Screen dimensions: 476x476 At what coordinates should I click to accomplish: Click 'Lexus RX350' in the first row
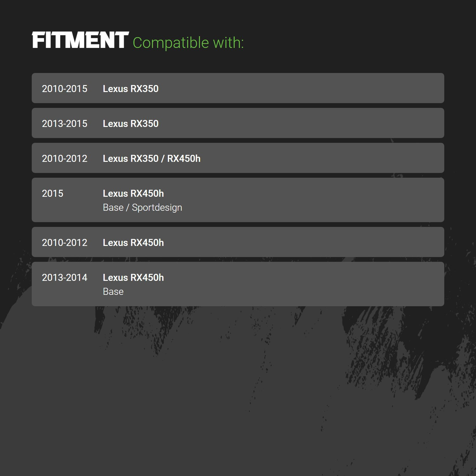tap(131, 89)
